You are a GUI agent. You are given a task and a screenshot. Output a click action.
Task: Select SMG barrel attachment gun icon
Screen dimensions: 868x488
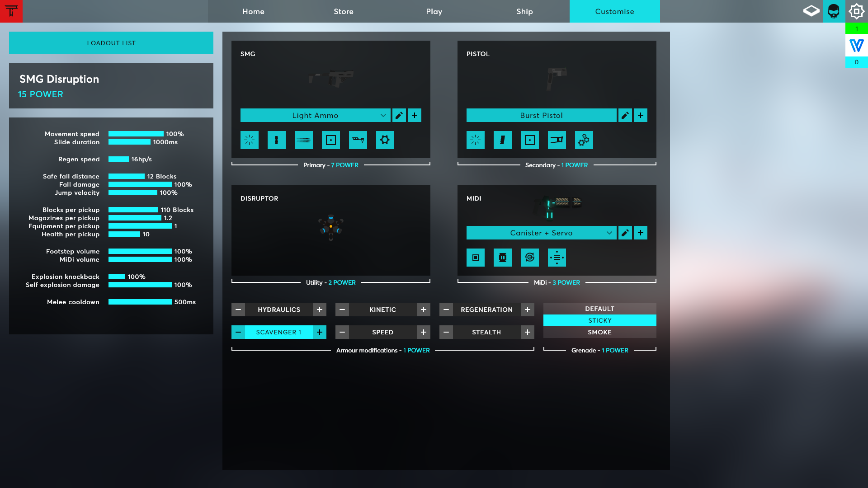click(358, 140)
